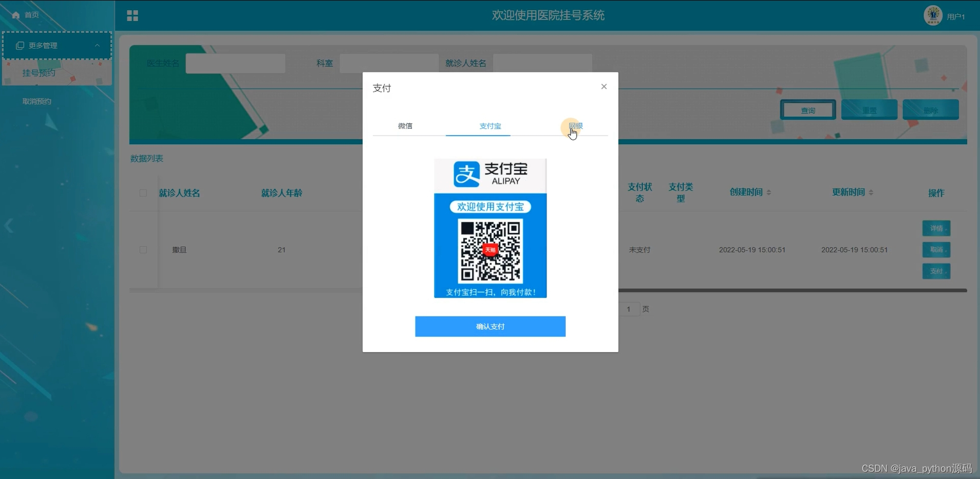Focus the 医生姓名 input field
This screenshot has height=479, width=980.
click(x=235, y=63)
